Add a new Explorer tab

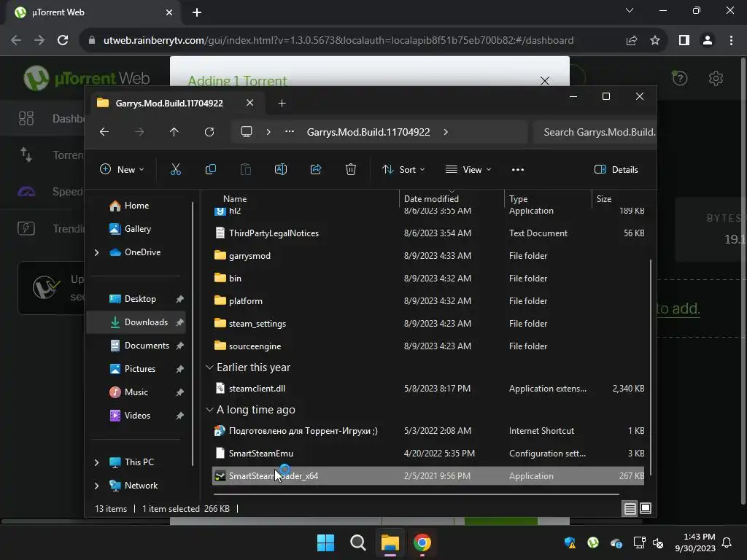282,104
